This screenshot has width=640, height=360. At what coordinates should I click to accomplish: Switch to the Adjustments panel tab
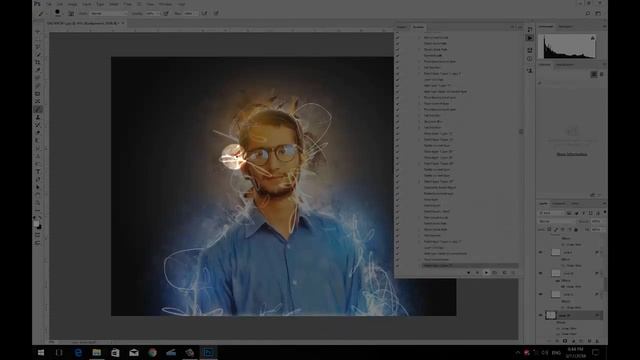click(x=565, y=64)
